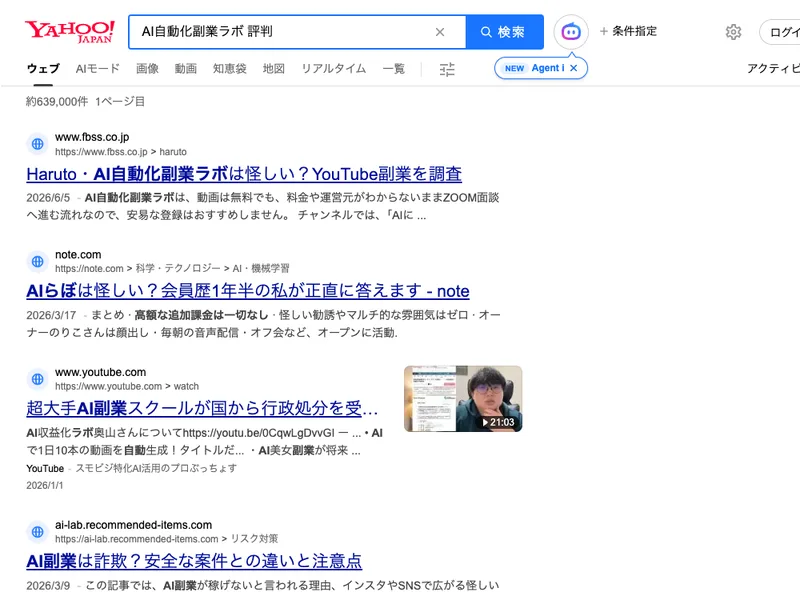
Task: Switch to the 画像 tab
Action: 147,68
